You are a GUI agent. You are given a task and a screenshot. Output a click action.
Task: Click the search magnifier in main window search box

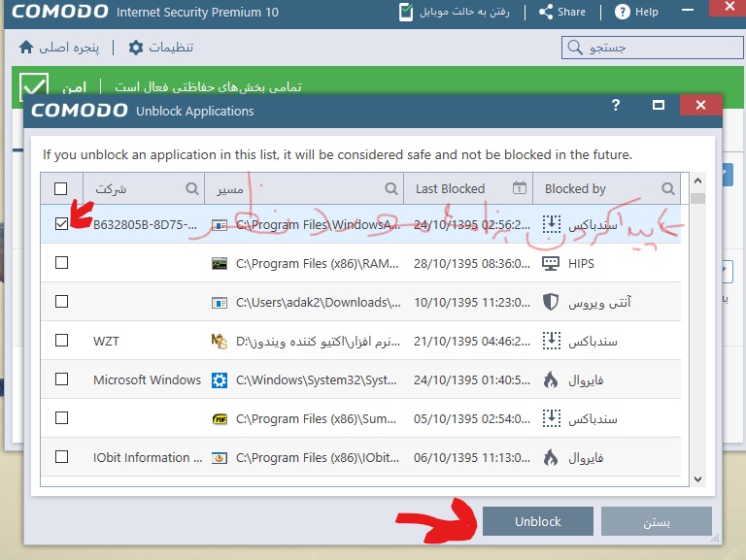coord(575,47)
